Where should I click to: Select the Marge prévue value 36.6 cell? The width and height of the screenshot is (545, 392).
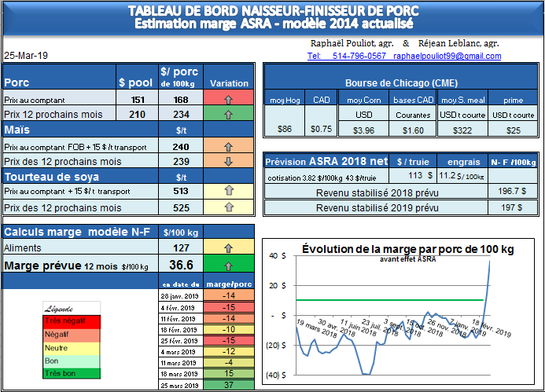[181, 266]
